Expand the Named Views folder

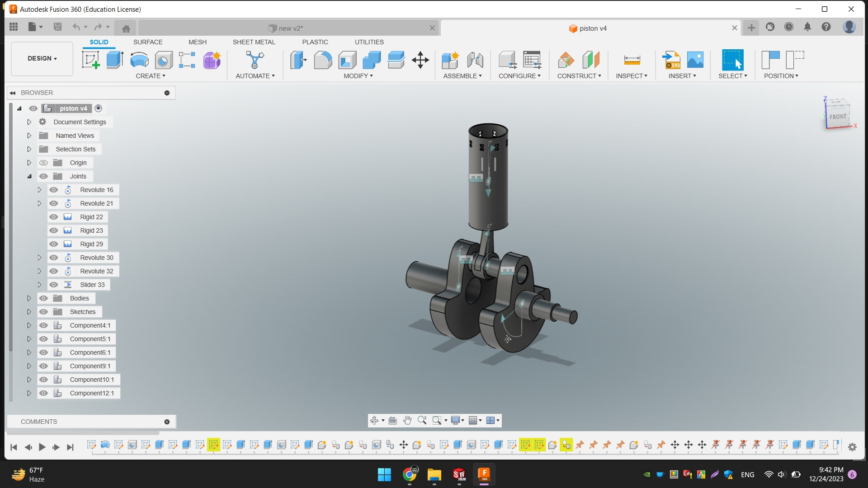pos(29,136)
